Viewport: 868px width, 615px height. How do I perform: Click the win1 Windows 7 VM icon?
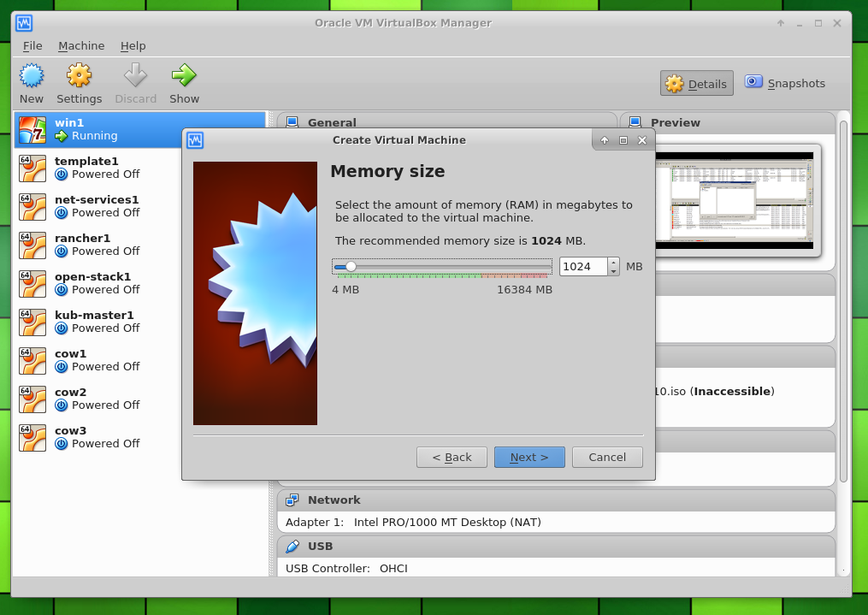click(32, 130)
